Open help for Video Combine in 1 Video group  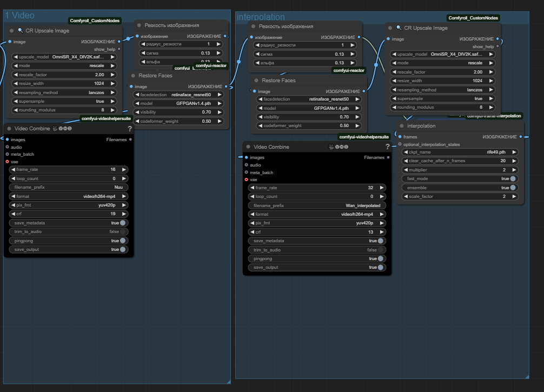pyautogui.click(x=130, y=129)
